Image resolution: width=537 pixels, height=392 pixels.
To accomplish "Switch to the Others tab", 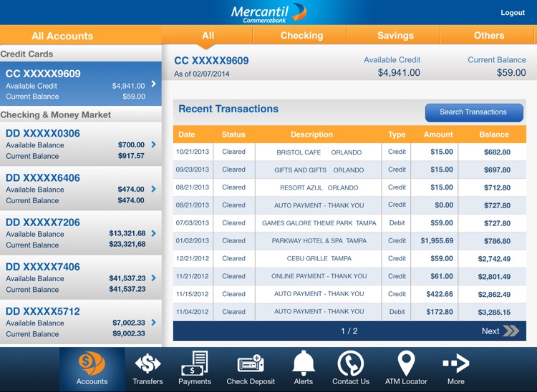I will 489,36.
